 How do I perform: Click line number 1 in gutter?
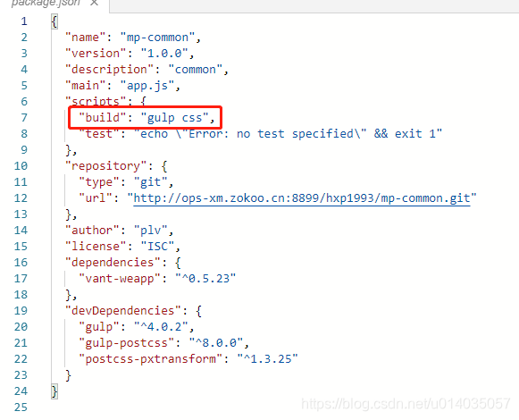[24, 21]
